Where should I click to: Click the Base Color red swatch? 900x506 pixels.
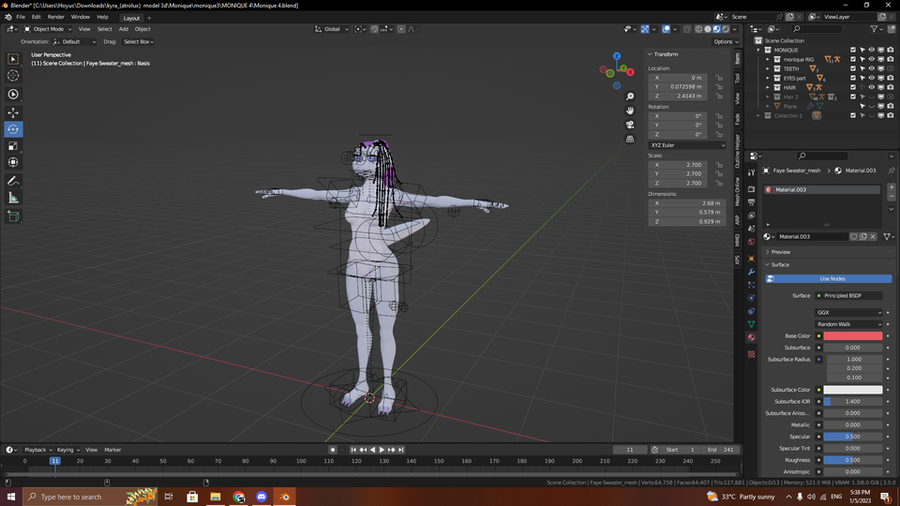click(852, 336)
